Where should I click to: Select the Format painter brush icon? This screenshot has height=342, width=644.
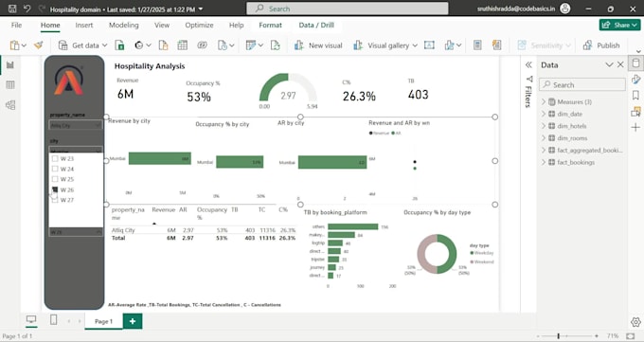pos(39,45)
